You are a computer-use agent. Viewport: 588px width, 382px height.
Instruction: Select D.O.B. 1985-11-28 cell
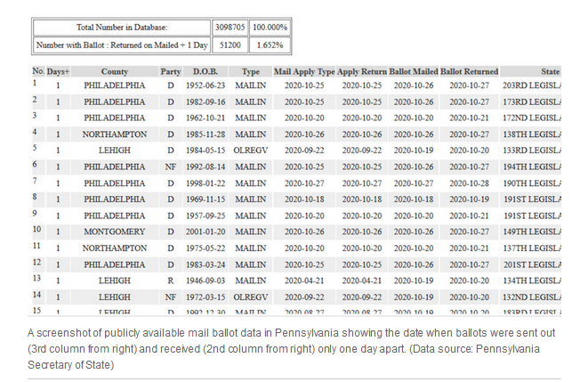205,134
